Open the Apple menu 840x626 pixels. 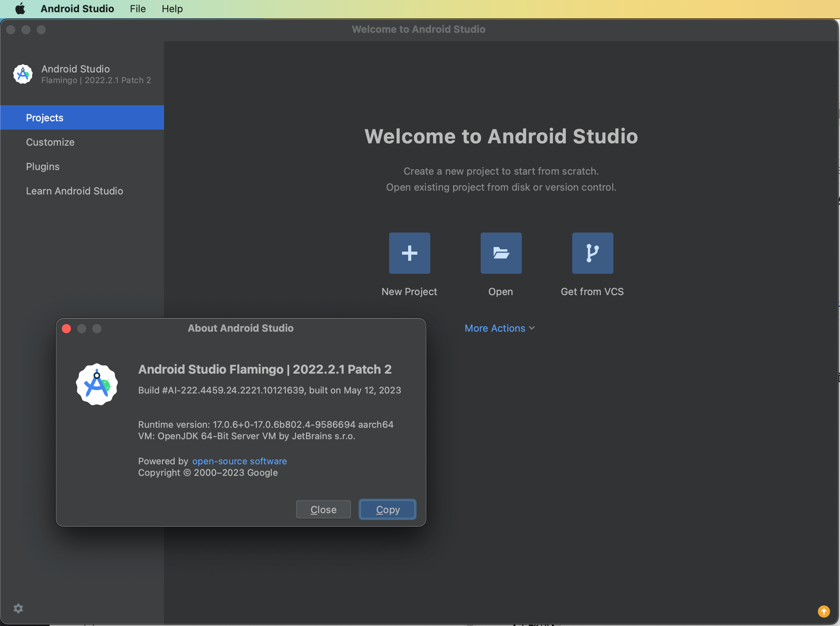click(x=20, y=8)
